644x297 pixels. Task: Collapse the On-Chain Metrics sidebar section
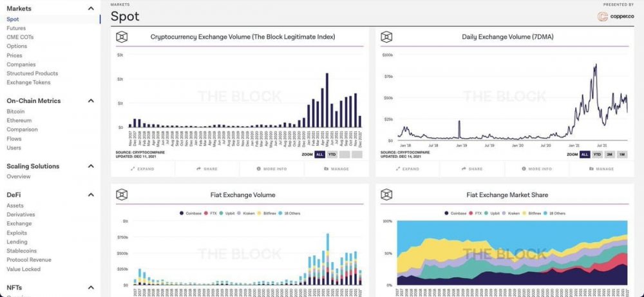click(91, 101)
